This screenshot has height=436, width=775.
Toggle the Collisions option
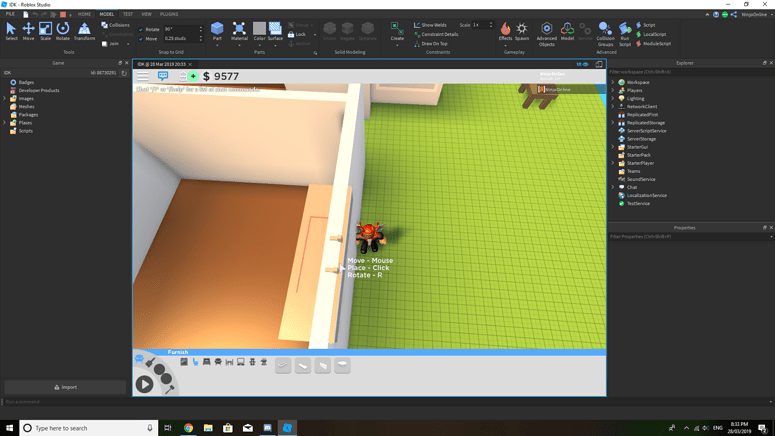(115, 25)
